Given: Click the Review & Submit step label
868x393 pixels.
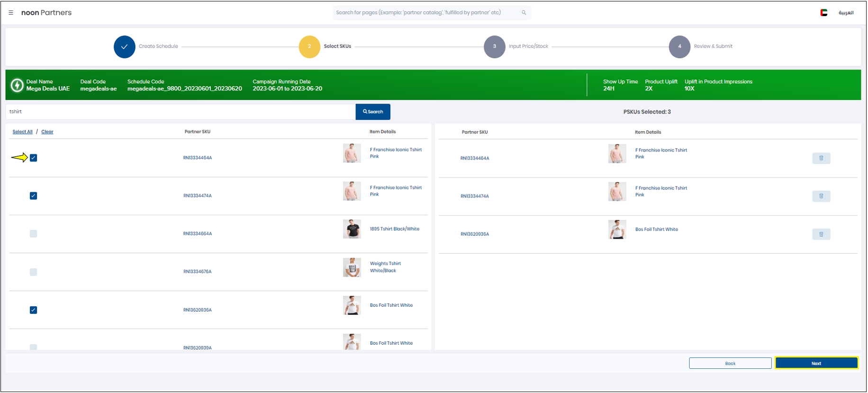Looking at the screenshot, I should click(713, 46).
